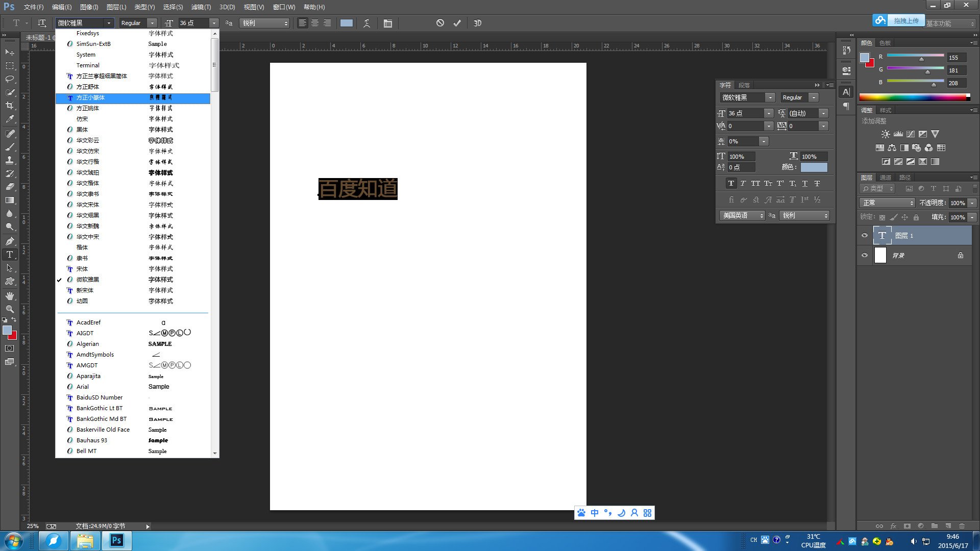Open the Curves adjustment from the 调整 panel
Screen dimensions: 980x551
(910, 134)
